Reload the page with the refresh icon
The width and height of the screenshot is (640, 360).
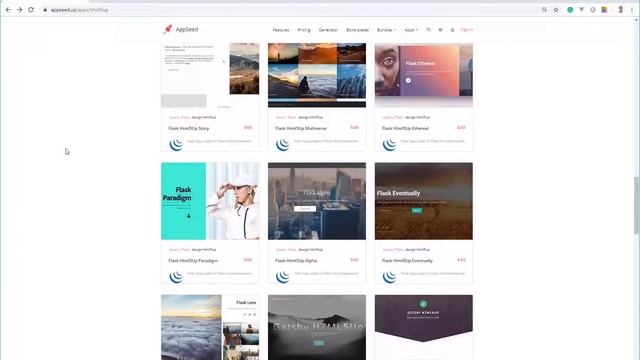pos(31,9)
